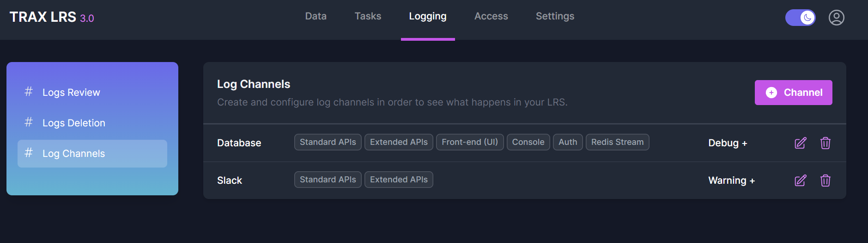Go to the Access tab

click(491, 16)
